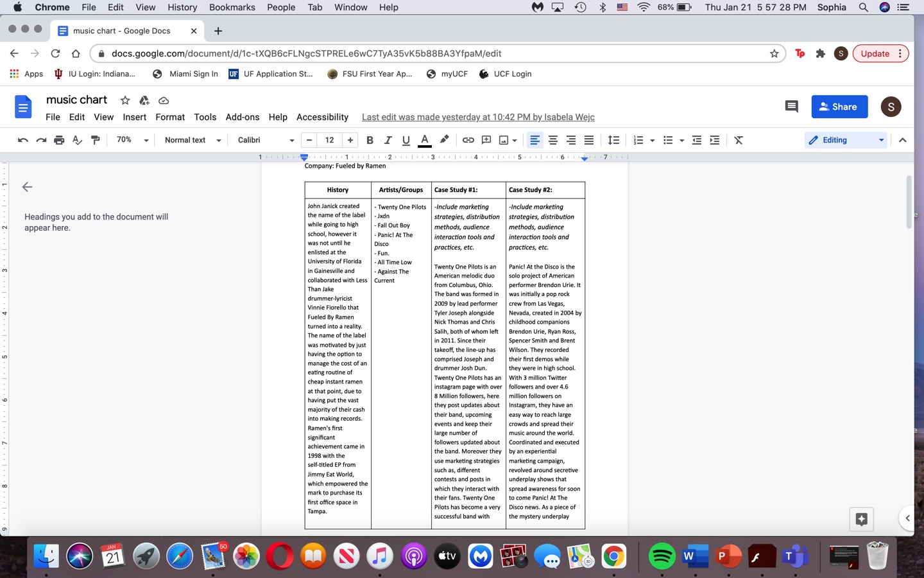Viewport: 924px width, 578px height.
Task: Show the side panel with the arrow
Action: point(907,518)
